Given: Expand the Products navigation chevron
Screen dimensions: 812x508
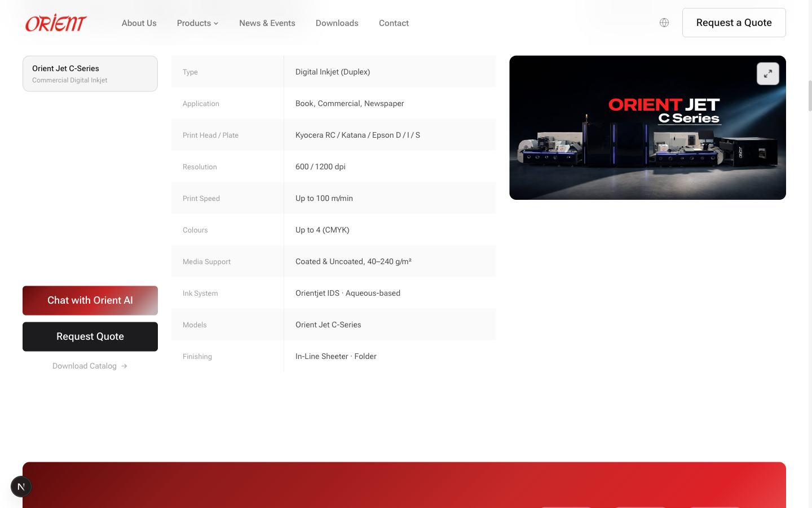Looking at the screenshot, I should (x=217, y=24).
